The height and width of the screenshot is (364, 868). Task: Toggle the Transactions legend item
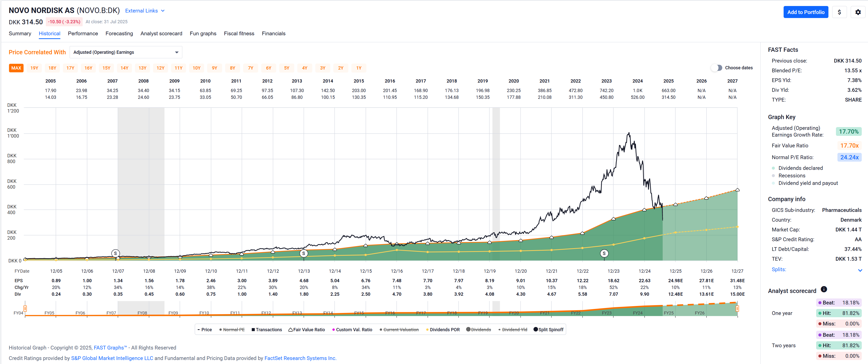[x=266, y=330]
